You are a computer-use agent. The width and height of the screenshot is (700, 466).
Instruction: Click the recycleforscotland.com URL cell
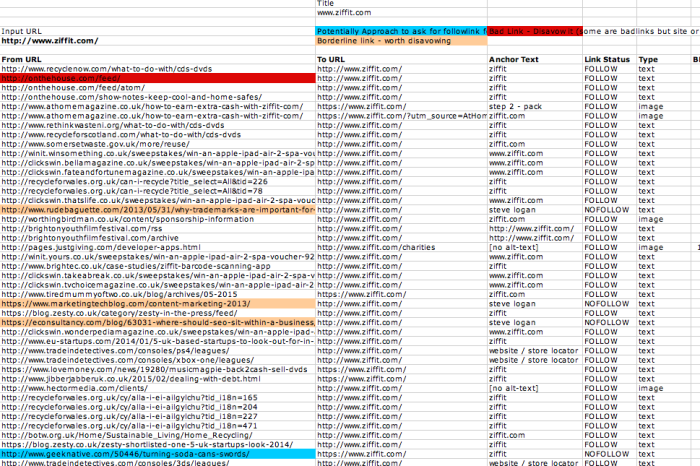[158, 135]
